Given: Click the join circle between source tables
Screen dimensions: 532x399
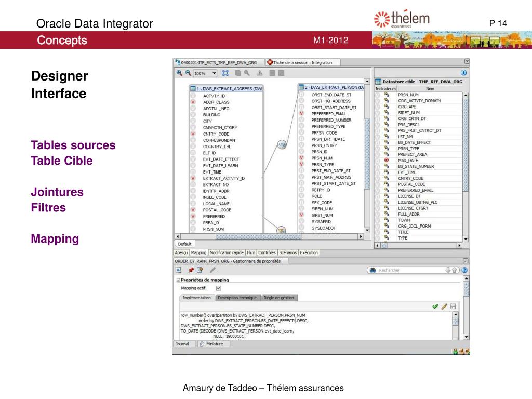Looking at the screenshot, I should [x=282, y=144].
